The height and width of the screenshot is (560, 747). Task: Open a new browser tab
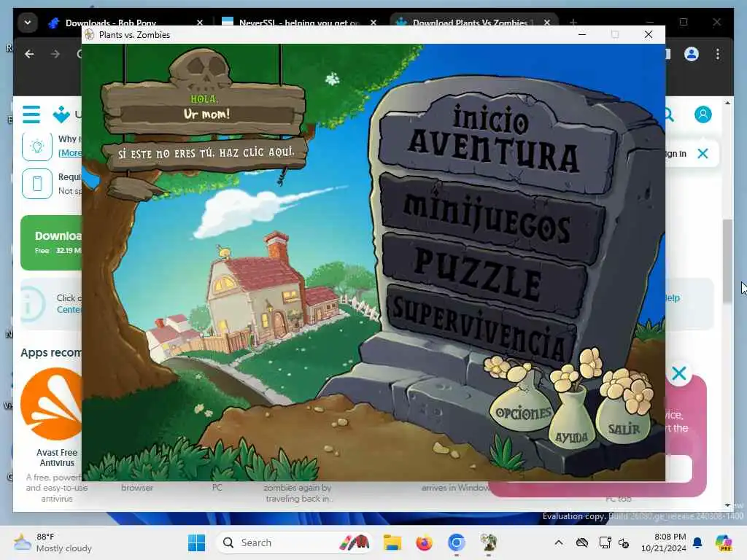tap(573, 23)
